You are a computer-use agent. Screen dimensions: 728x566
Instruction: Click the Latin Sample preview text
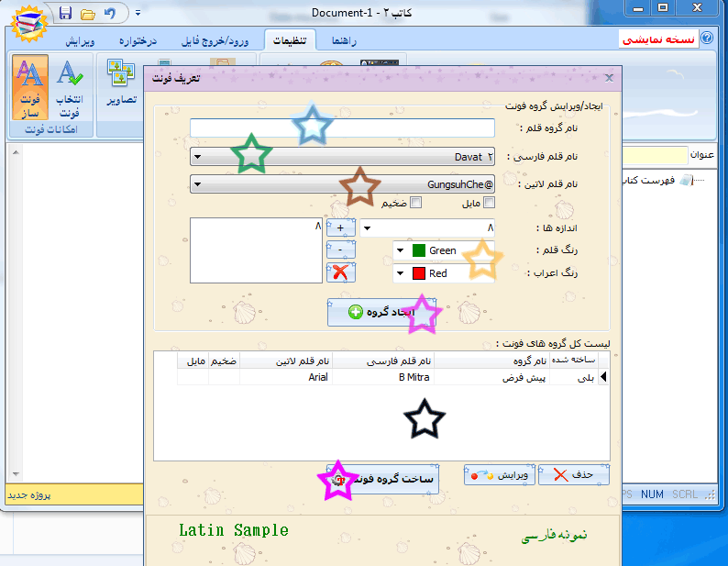tap(234, 530)
